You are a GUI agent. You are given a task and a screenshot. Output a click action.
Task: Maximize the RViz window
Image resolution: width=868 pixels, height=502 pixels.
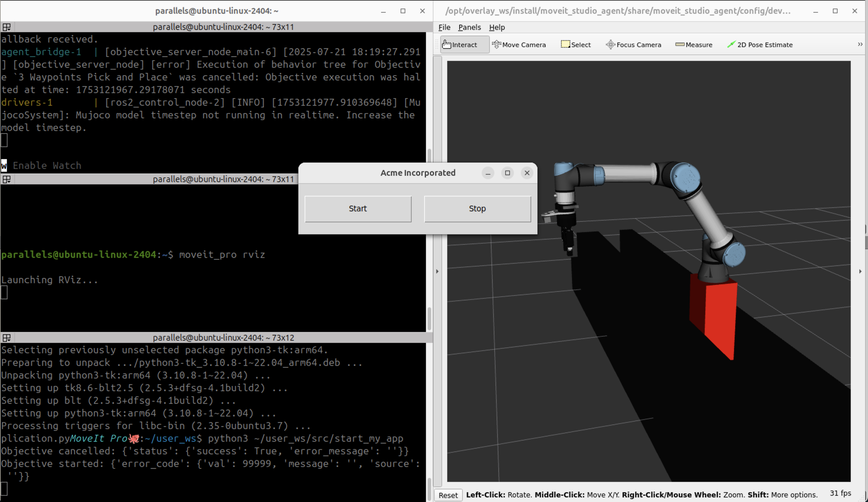click(835, 11)
